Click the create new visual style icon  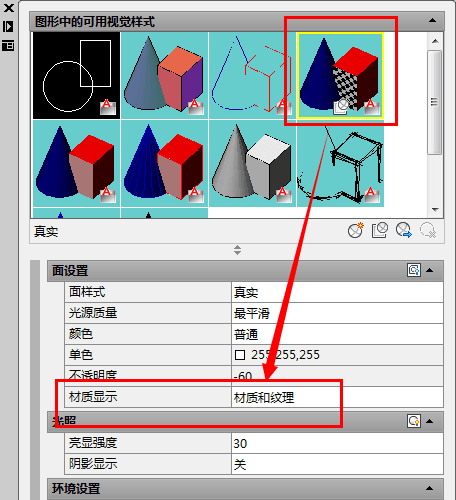[x=355, y=230]
